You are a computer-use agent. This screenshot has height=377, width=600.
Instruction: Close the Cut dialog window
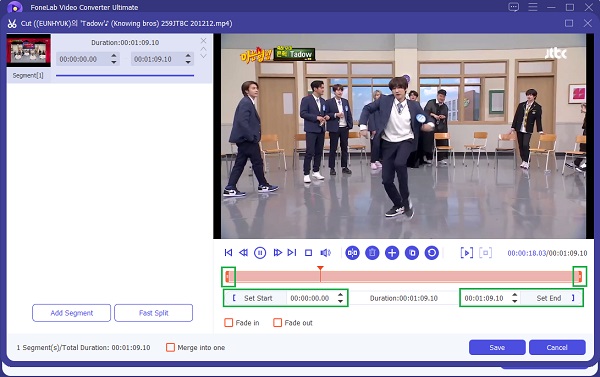pos(588,23)
